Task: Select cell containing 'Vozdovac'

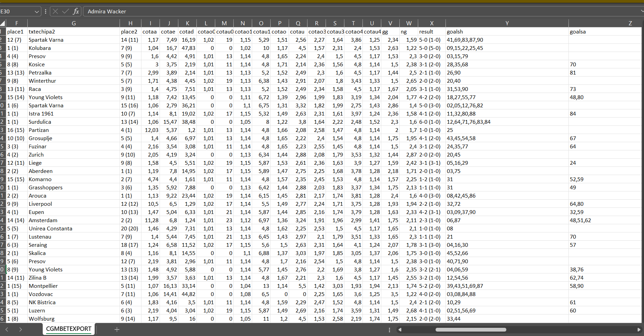Action: [73, 294]
